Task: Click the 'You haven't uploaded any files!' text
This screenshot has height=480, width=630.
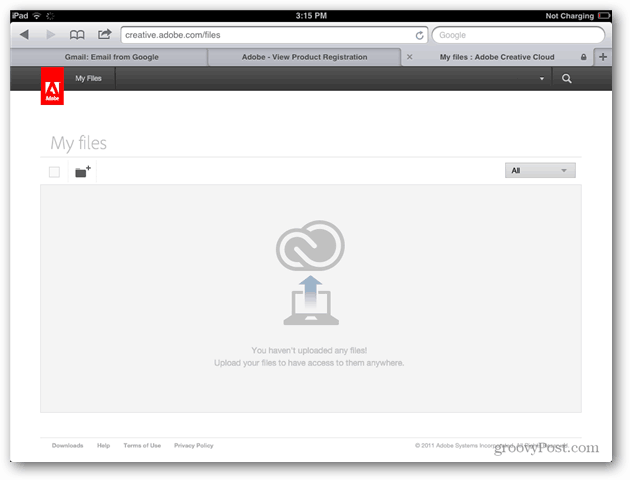Action: [x=309, y=351]
